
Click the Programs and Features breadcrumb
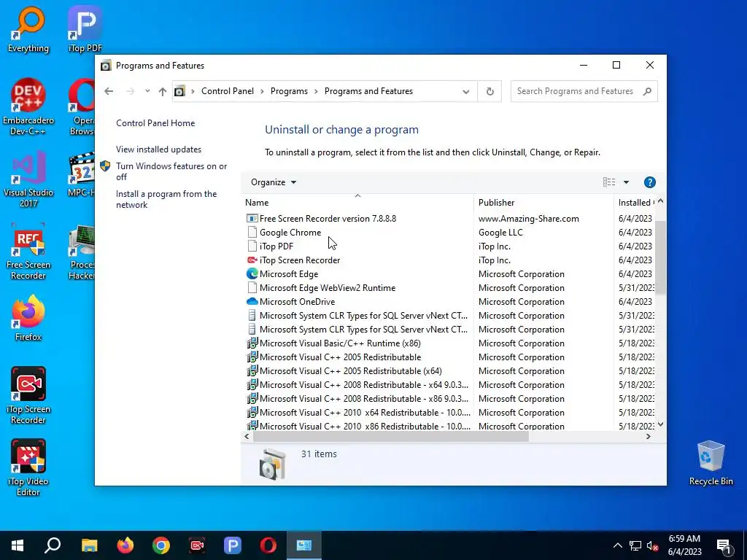(368, 91)
